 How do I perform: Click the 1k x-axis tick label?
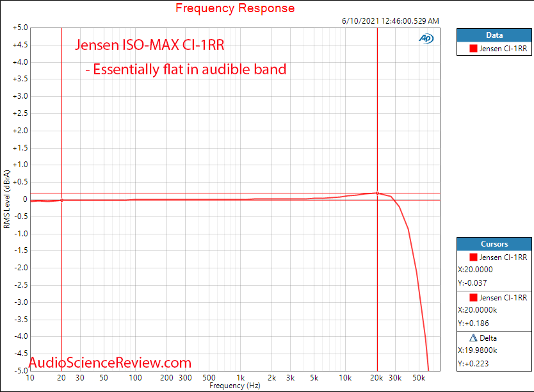click(241, 378)
